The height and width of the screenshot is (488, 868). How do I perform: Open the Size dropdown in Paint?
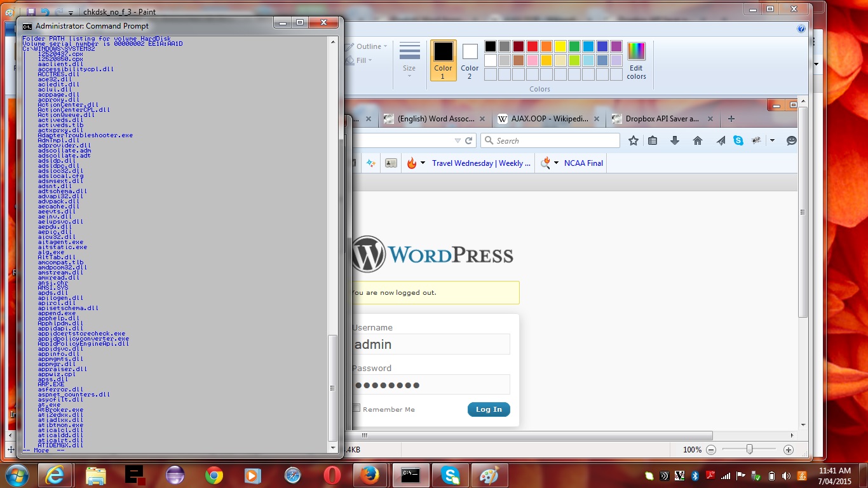409,60
